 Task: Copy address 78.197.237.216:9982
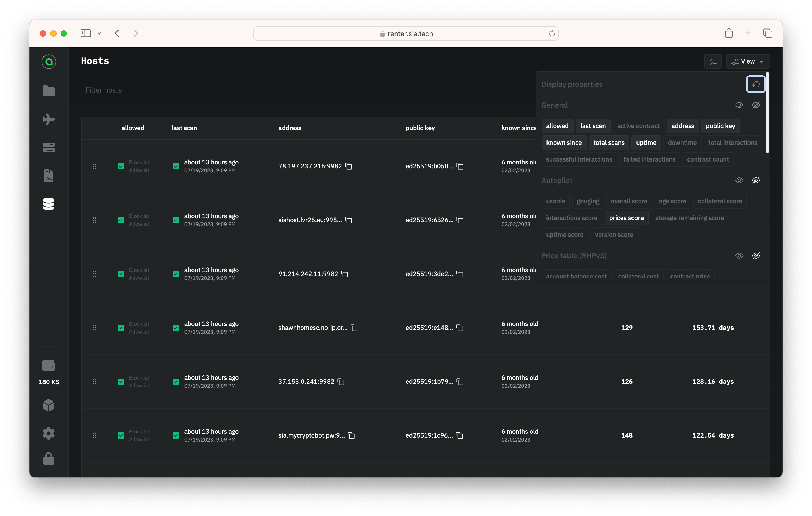click(x=349, y=166)
